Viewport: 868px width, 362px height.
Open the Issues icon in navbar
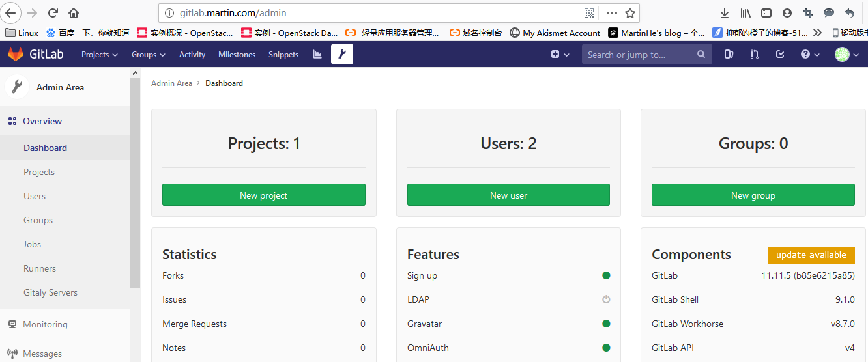click(729, 55)
